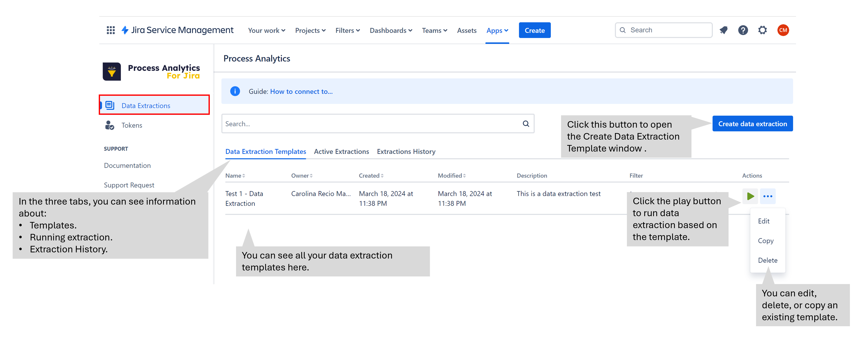Viewport: 868px width, 338px height.
Task: Click the Actions column header
Action: click(752, 176)
